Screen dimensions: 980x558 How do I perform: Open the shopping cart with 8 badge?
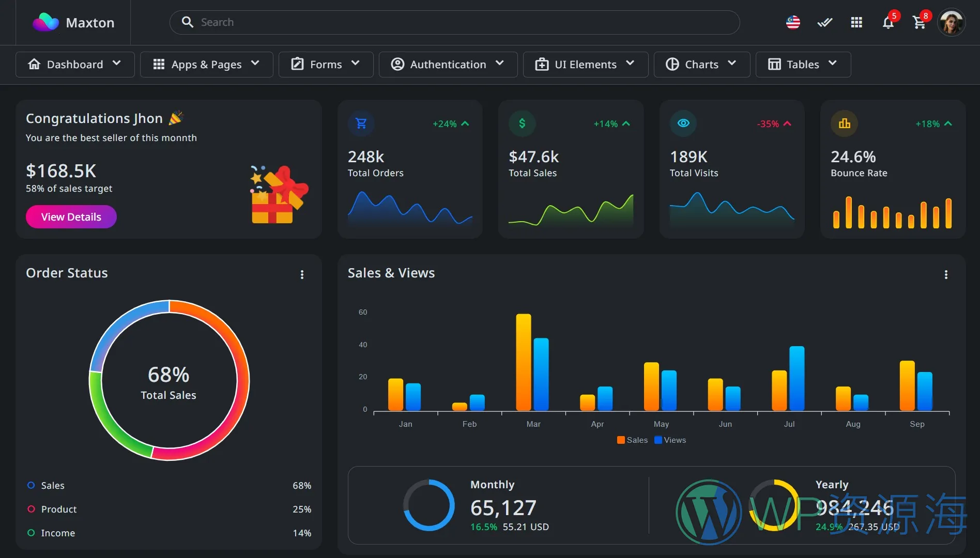[x=919, y=23]
